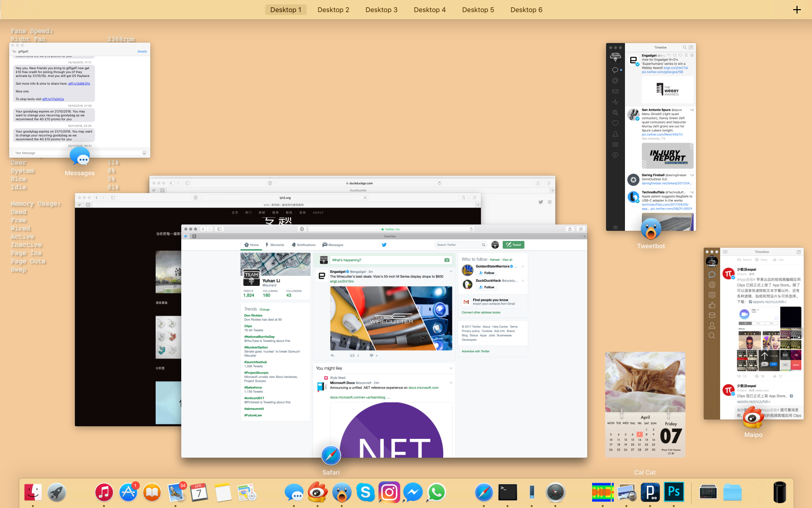Toggle sidebar button in duckduckgo Safari window

click(188, 183)
